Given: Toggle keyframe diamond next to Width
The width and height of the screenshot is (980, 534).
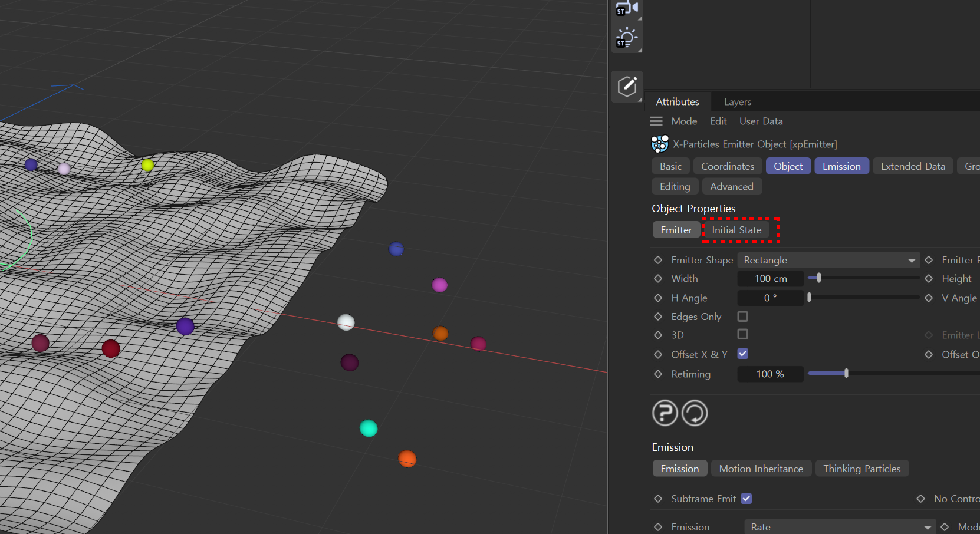Looking at the screenshot, I should point(658,278).
